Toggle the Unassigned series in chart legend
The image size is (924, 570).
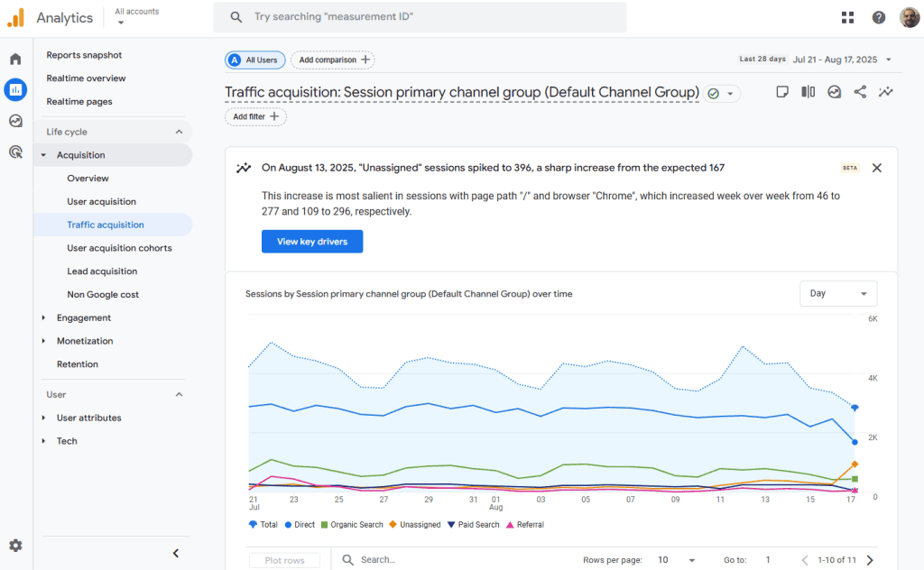click(x=415, y=525)
